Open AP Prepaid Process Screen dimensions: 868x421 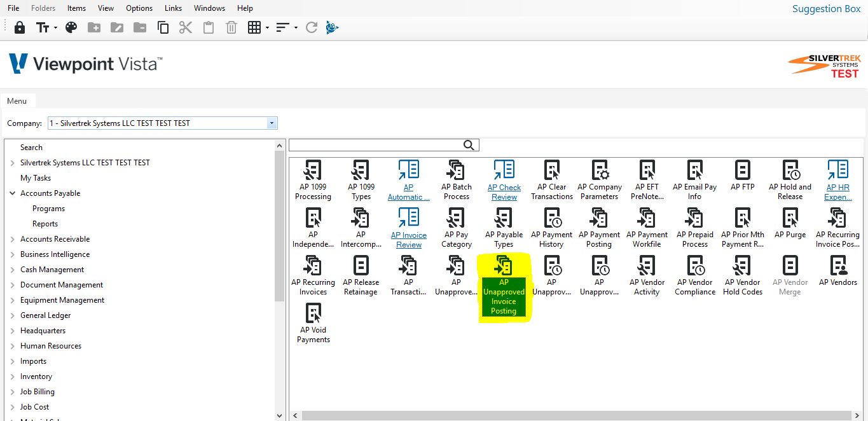point(694,228)
